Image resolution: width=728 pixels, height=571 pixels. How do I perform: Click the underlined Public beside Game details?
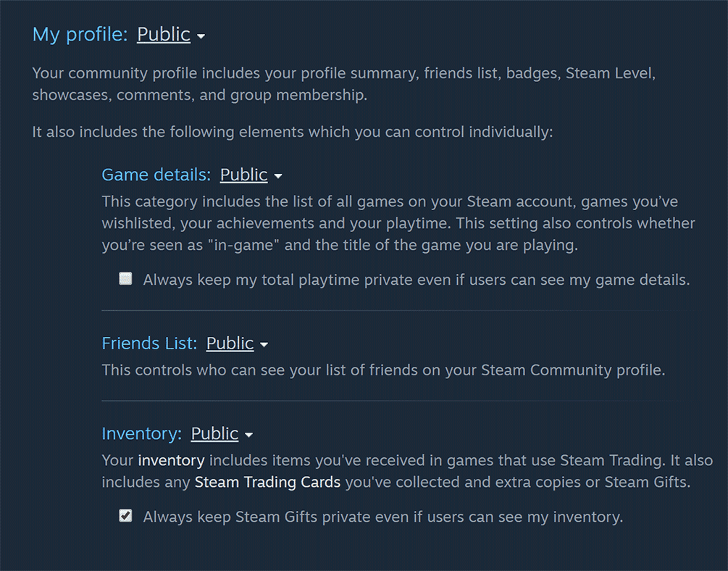pyautogui.click(x=243, y=175)
